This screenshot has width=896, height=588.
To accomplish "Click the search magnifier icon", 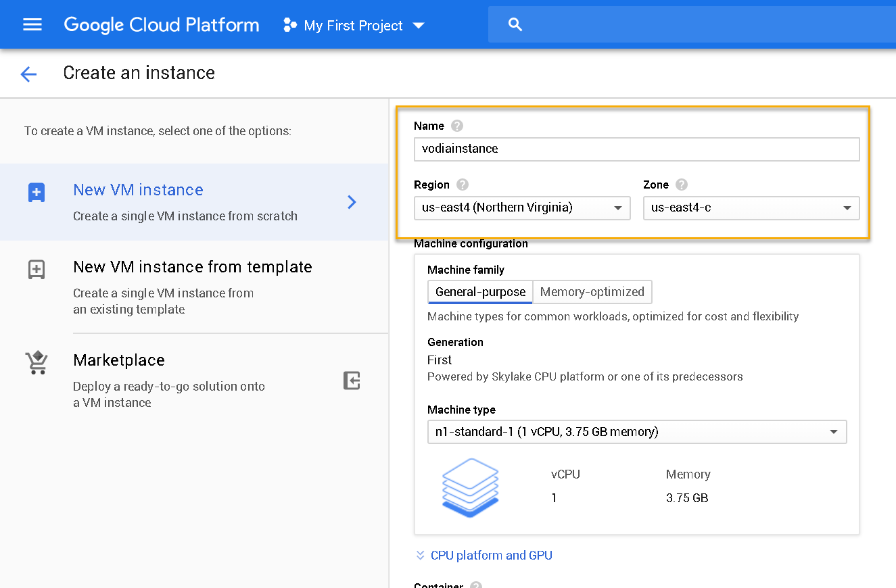I will (x=515, y=25).
